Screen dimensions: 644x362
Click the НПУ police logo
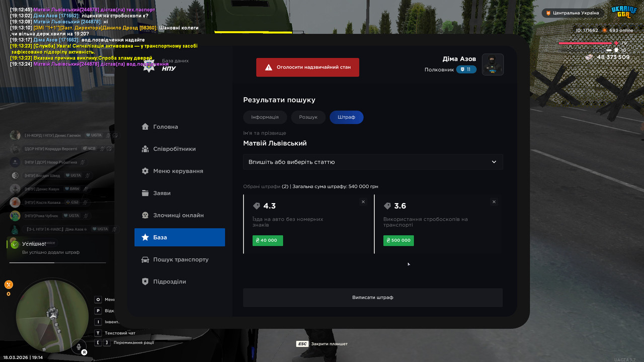149,66
